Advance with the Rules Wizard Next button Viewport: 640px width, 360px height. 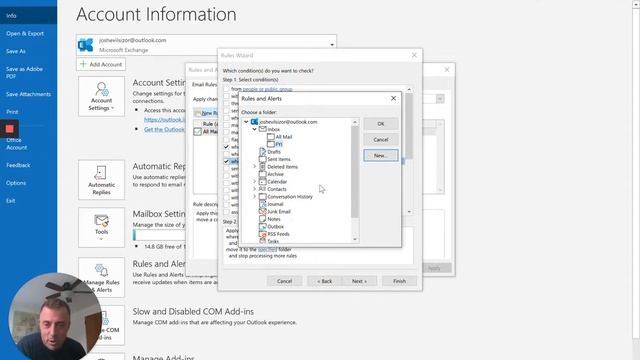(x=359, y=281)
